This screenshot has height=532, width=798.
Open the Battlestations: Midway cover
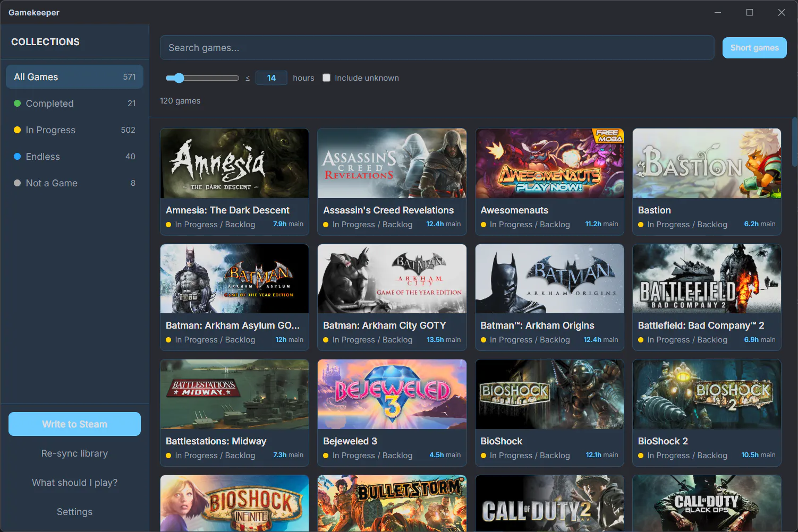coord(234,394)
